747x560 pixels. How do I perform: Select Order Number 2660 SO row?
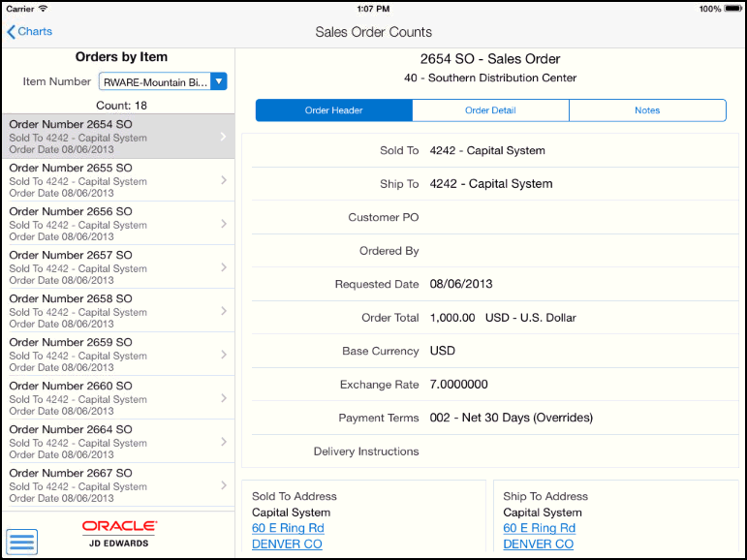pos(118,398)
